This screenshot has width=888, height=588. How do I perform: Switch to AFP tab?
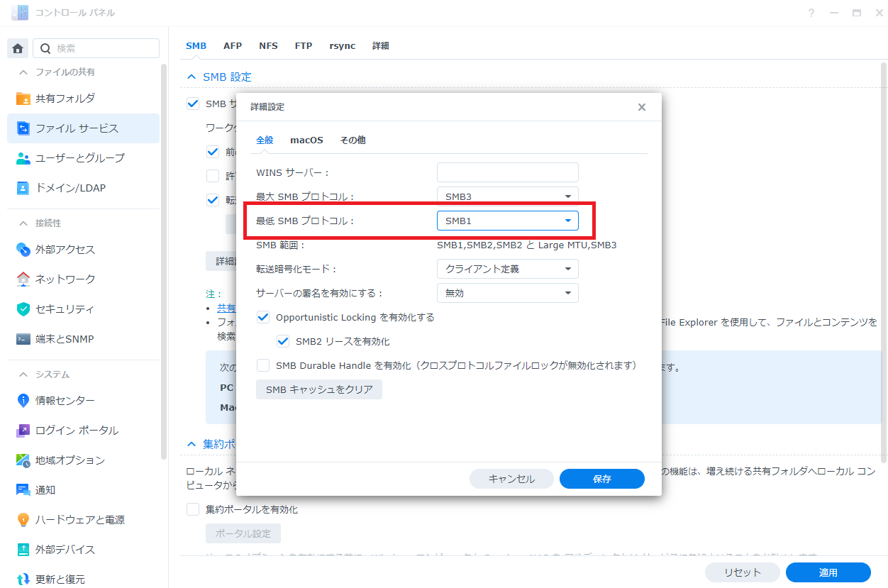(x=233, y=45)
